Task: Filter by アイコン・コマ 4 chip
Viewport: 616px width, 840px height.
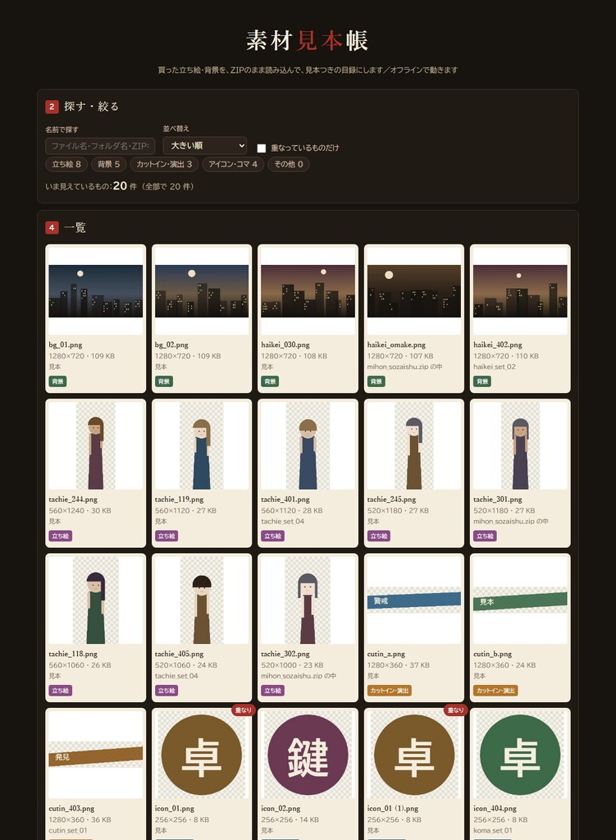Action: [233, 164]
